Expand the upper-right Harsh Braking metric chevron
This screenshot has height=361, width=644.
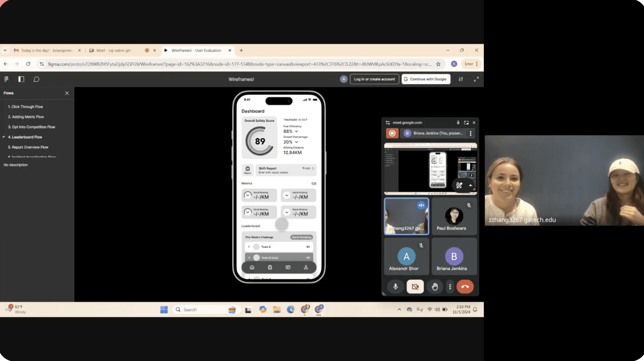pyautogui.click(x=287, y=195)
